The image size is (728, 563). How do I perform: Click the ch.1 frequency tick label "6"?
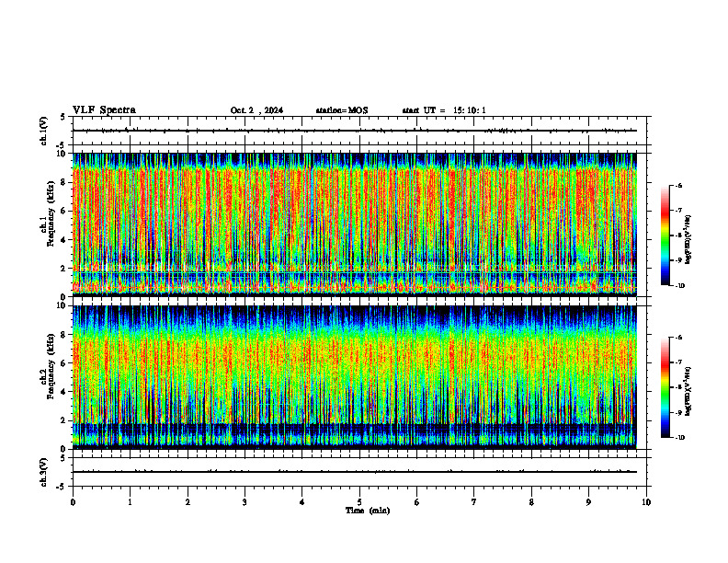pyautogui.click(x=63, y=211)
